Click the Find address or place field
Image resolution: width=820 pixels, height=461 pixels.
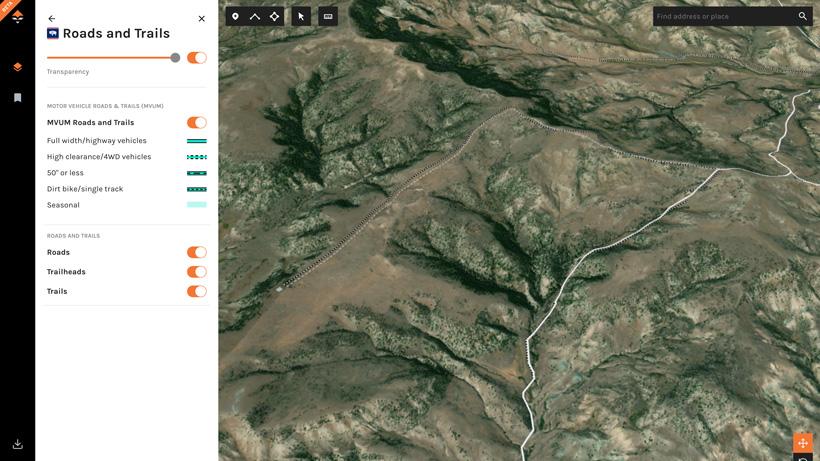tap(722, 16)
